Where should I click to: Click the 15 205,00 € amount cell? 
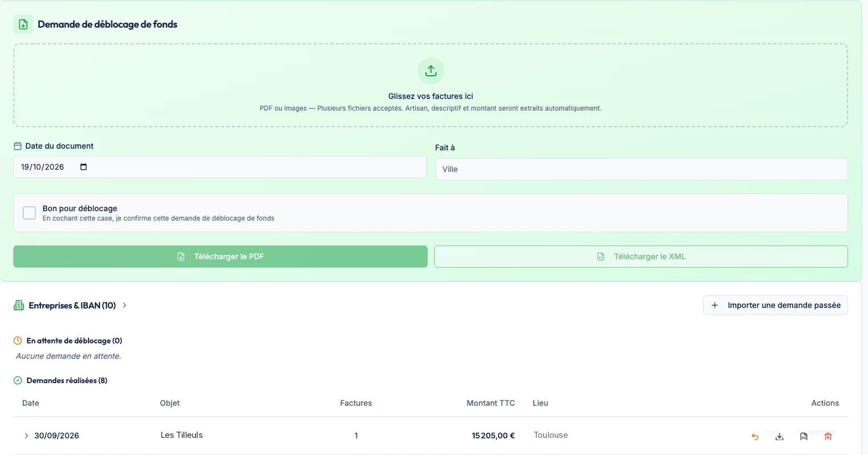click(x=493, y=436)
